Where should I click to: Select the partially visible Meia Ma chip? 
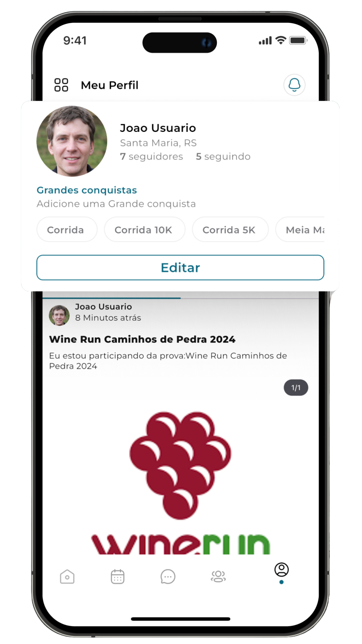[x=300, y=229]
